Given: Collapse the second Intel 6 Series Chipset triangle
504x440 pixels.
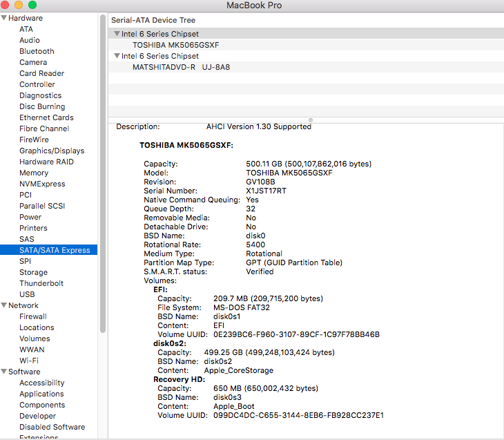Looking at the screenshot, I should pyautogui.click(x=117, y=56).
